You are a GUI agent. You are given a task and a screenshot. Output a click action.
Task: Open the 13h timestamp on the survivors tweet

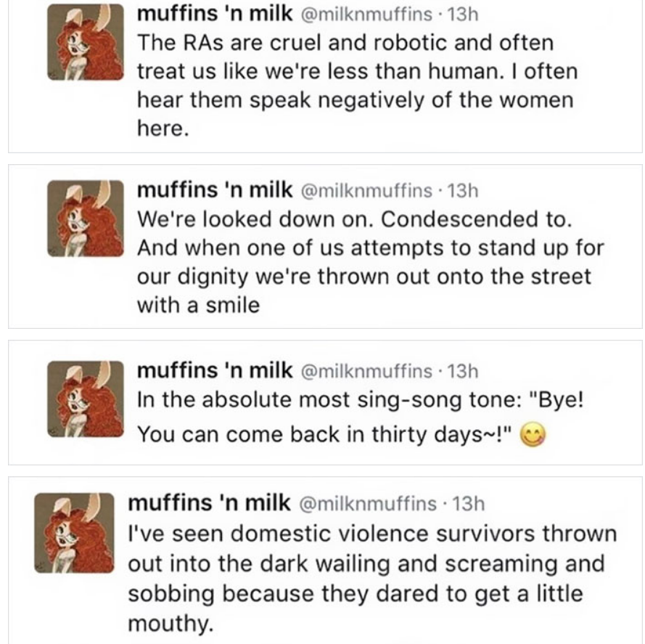click(468, 503)
